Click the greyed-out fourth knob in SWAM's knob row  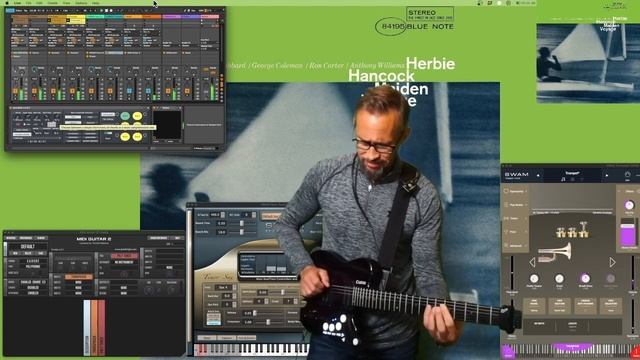611,278
